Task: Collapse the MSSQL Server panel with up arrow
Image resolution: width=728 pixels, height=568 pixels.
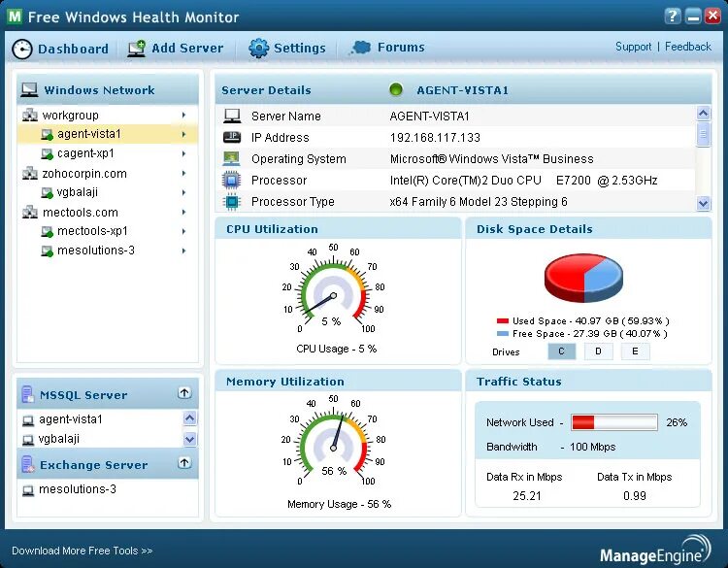Action: pyautogui.click(x=184, y=393)
